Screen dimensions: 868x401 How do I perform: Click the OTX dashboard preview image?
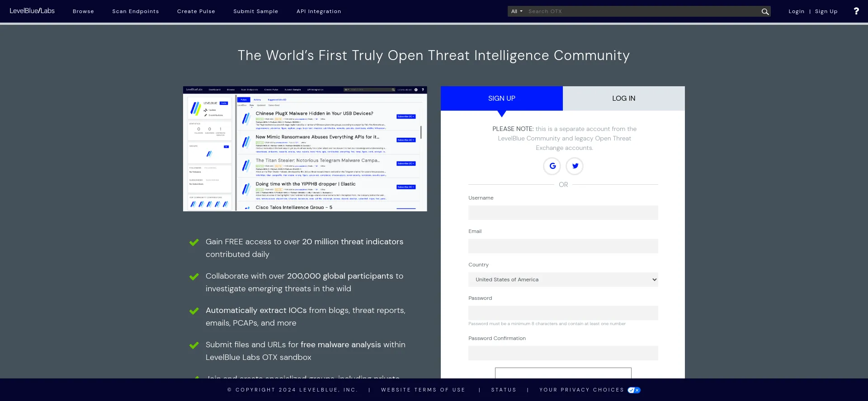tap(305, 149)
